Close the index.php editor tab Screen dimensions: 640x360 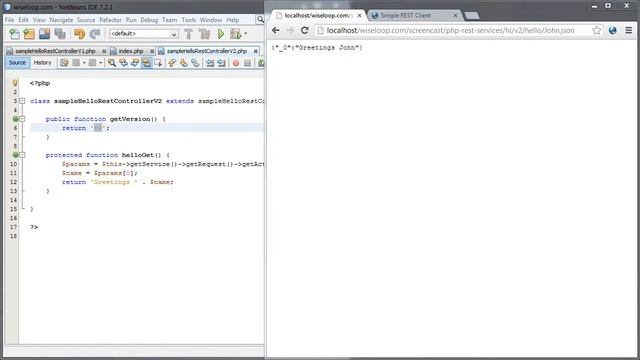point(152,51)
